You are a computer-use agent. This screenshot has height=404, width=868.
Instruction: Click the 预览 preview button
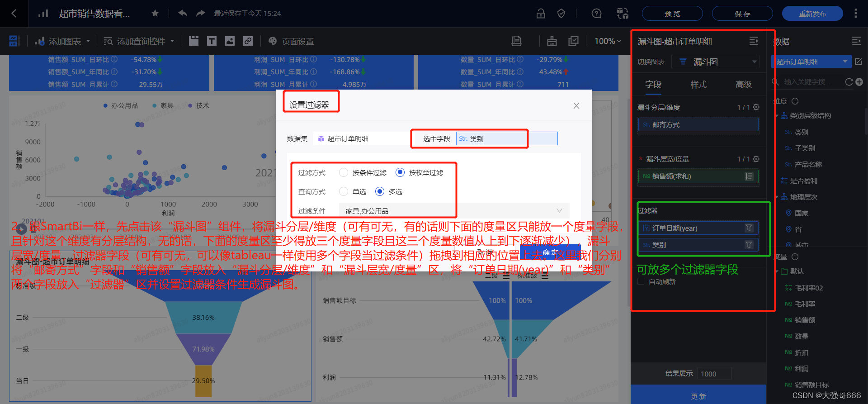click(x=672, y=14)
